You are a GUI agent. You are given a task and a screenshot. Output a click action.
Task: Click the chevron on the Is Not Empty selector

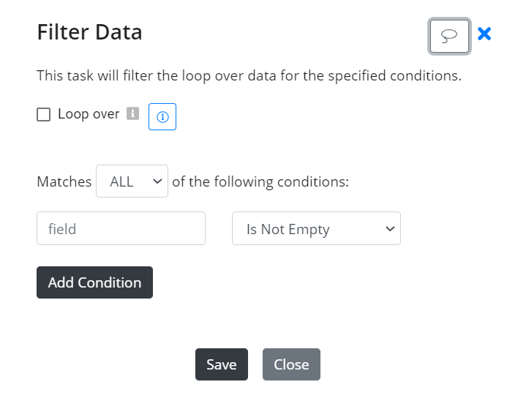tap(390, 229)
